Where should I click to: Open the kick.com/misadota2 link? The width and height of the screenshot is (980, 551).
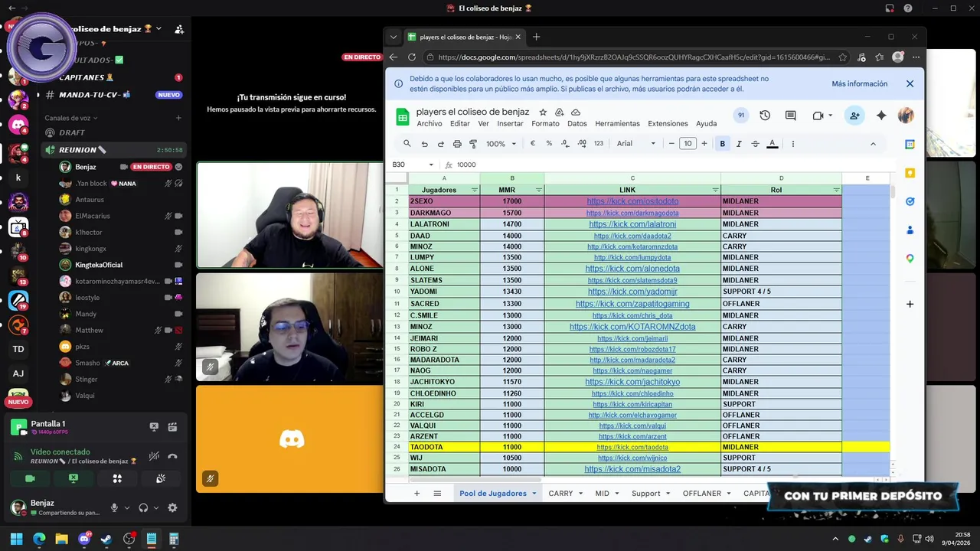[x=632, y=469]
